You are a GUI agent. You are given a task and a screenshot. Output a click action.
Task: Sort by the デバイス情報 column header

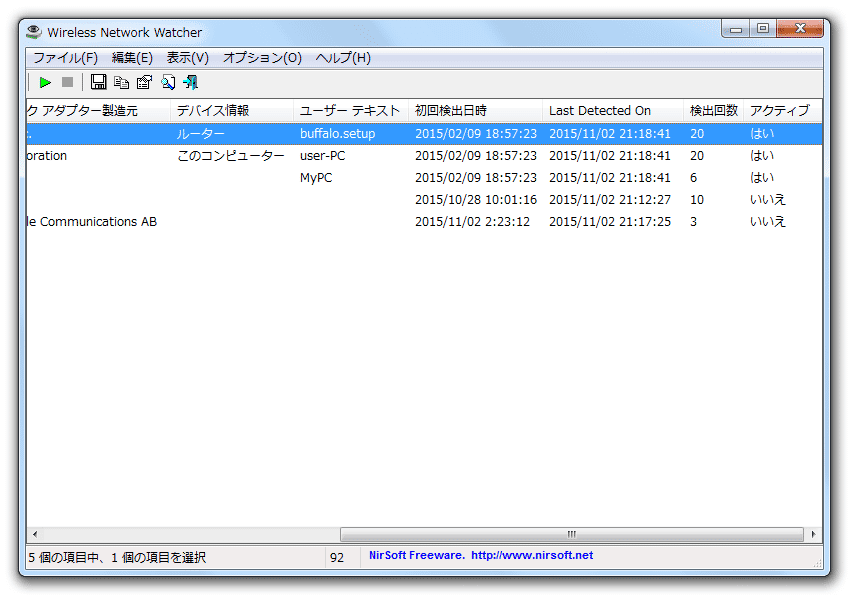[x=232, y=110]
